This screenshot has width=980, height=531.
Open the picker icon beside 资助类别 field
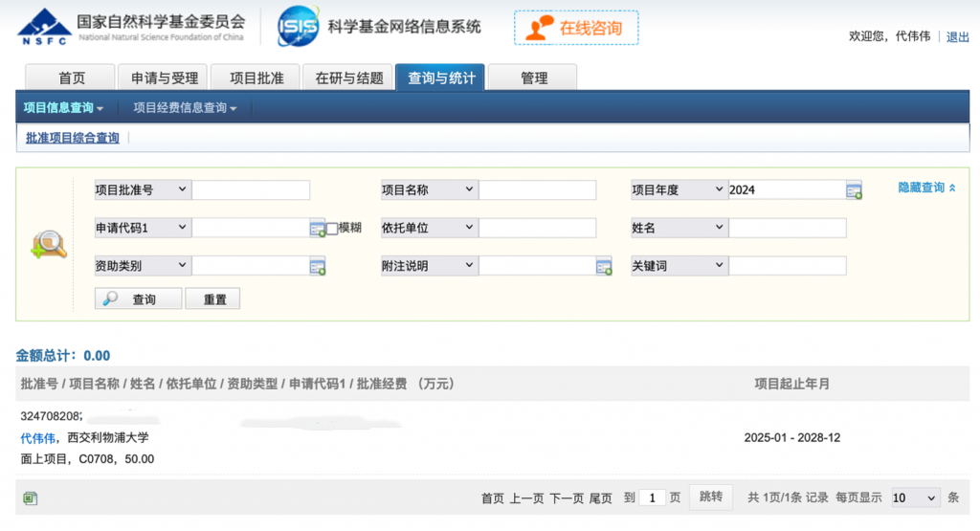[x=318, y=267]
